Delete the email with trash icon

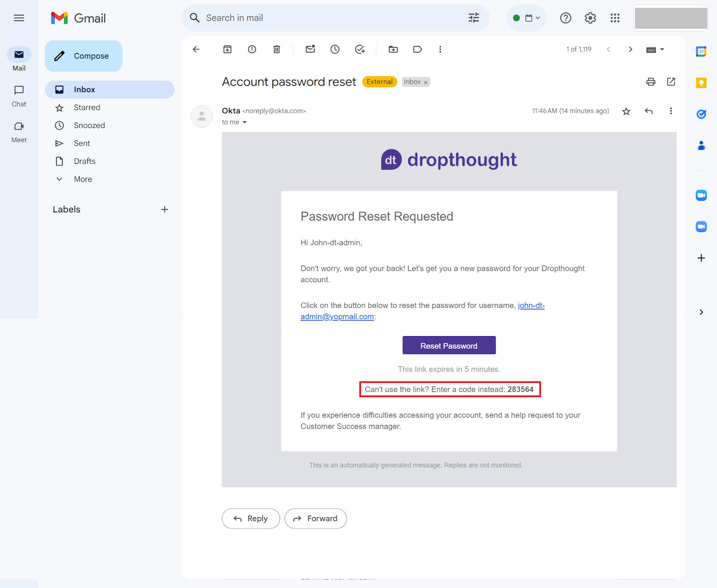pos(276,49)
